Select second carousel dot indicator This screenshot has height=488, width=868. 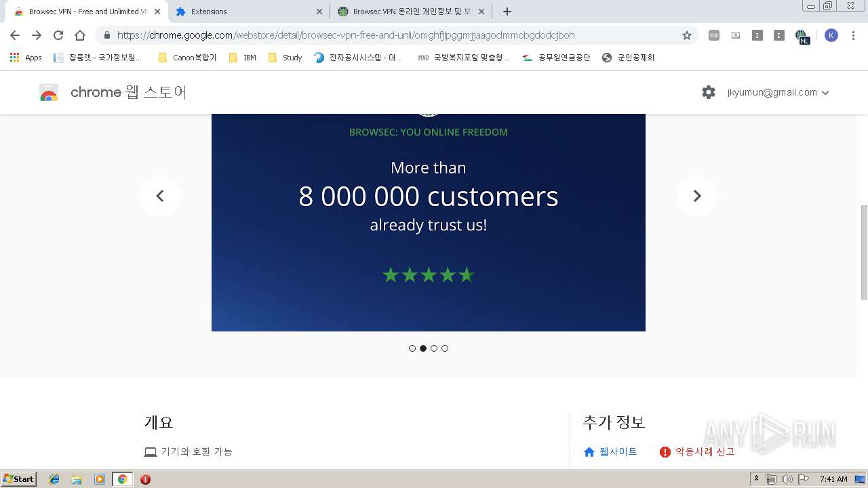tap(423, 348)
